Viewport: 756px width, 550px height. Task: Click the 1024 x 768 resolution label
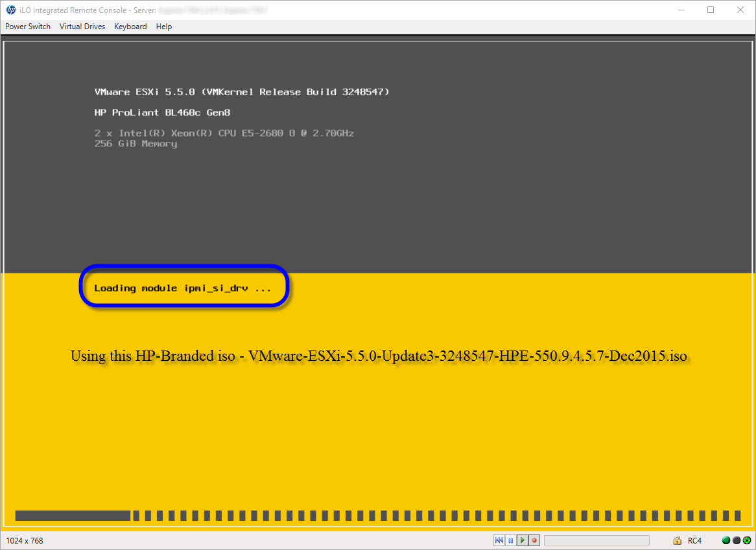coord(23,540)
